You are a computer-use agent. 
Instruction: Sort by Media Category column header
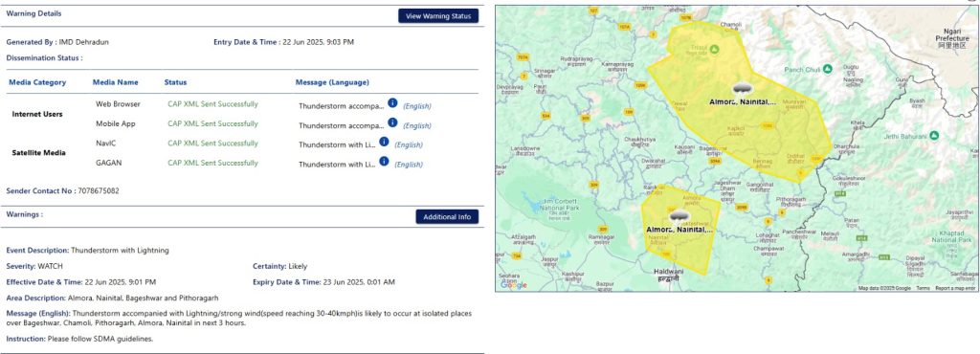(37, 82)
